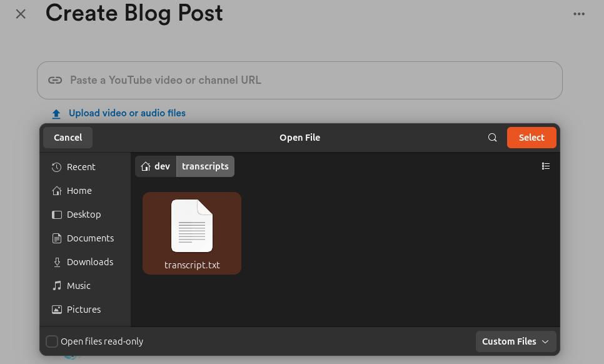Enable Open files read-only checkbox

(x=52, y=341)
